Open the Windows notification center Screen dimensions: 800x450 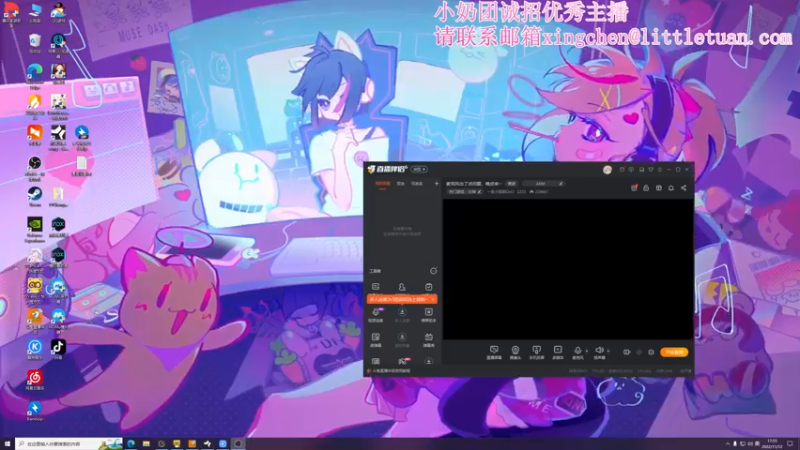[x=790, y=444]
